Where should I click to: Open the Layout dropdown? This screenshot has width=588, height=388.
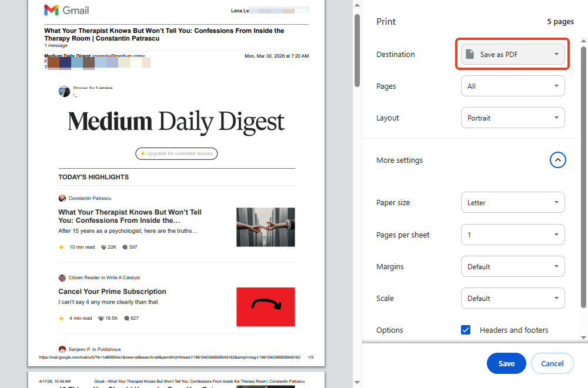[513, 118]
